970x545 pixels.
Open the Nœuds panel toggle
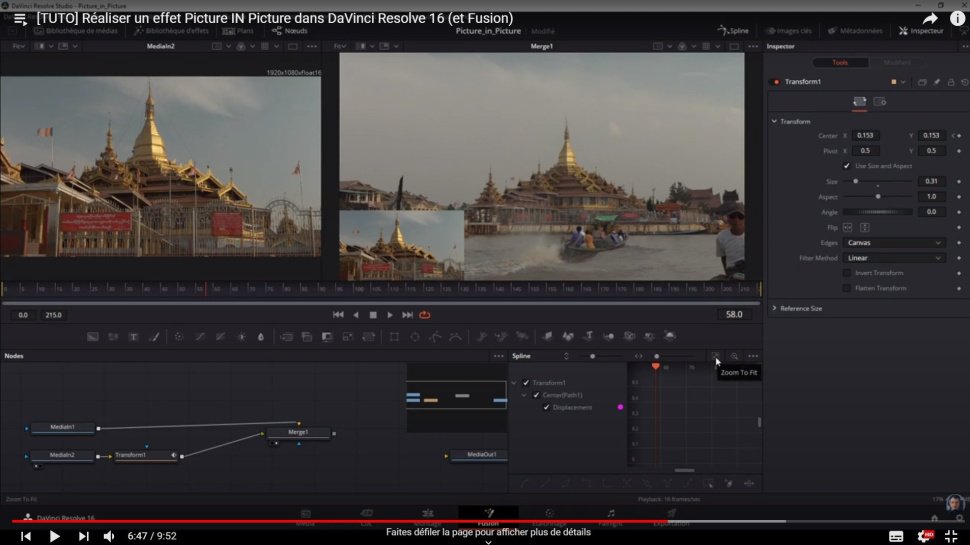tap(290, 30)
